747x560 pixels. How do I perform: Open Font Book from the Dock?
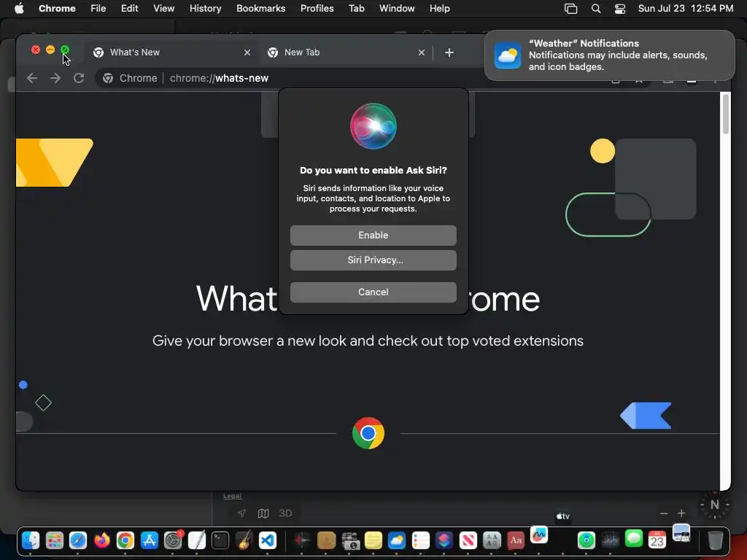pos(492,540)
